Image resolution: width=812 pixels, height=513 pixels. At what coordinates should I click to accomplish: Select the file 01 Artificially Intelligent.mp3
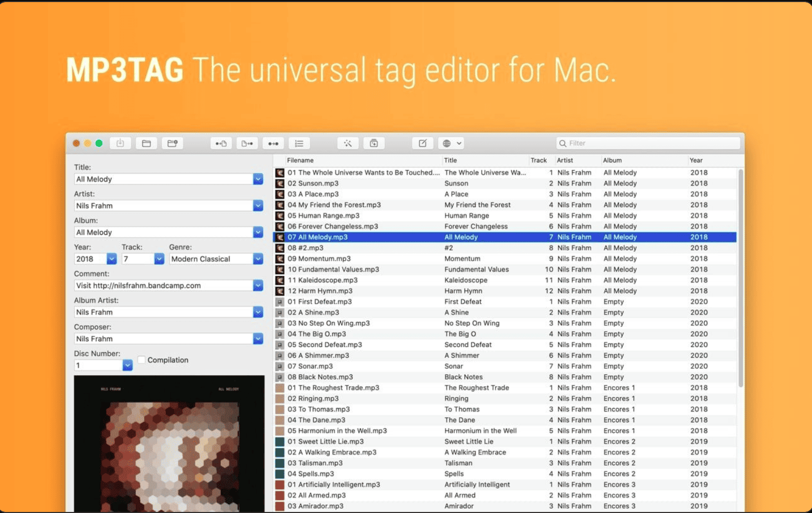[504, 485]
